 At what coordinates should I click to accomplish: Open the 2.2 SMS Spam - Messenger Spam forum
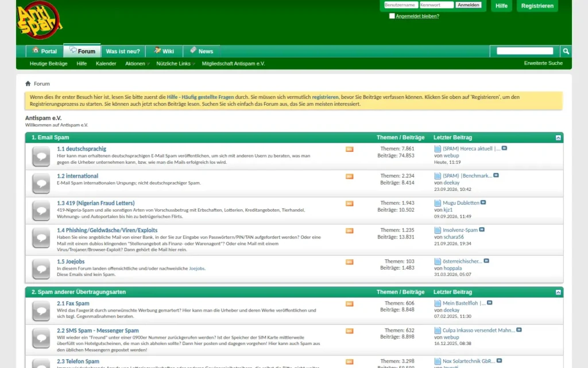[98, 331]
